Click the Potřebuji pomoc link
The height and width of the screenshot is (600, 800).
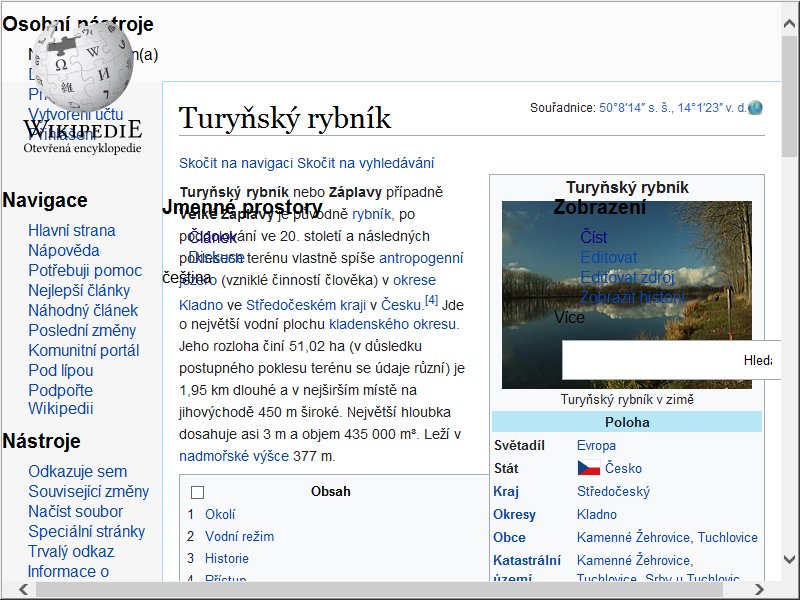point(85,270)
